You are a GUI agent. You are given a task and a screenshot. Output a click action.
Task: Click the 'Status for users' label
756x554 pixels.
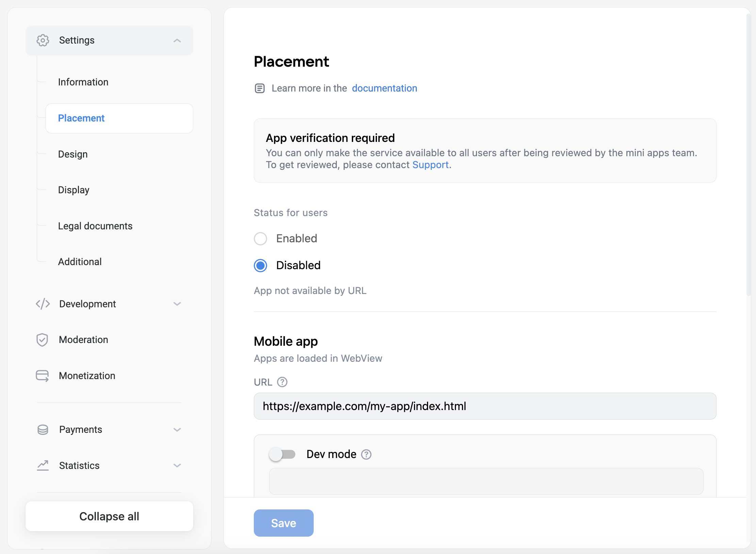click(x=291, y=213)
